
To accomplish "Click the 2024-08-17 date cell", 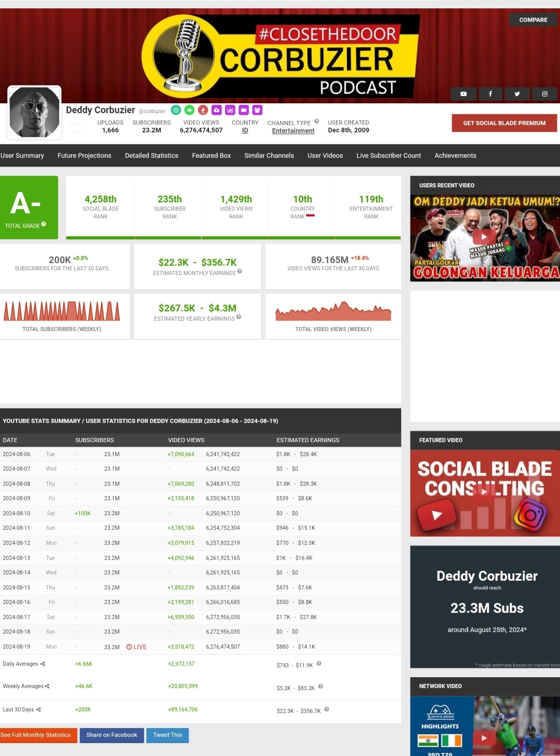I will (x=17, y=617).
